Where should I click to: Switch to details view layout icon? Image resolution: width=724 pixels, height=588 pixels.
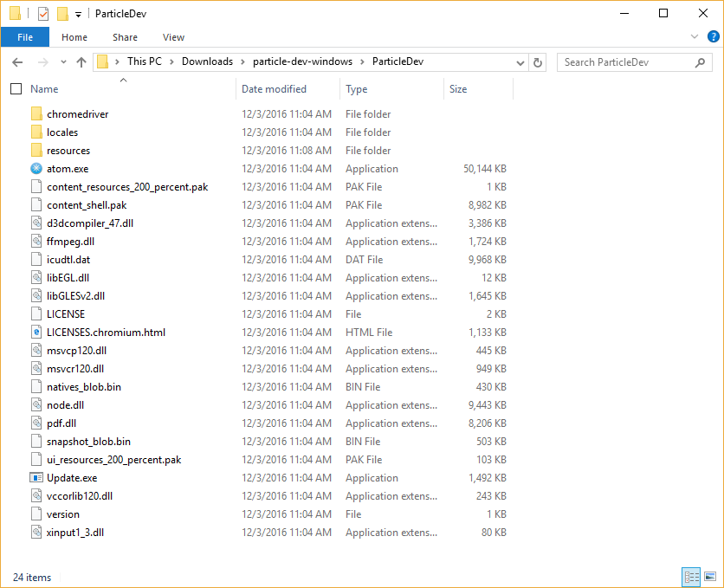tap(691, 577)
